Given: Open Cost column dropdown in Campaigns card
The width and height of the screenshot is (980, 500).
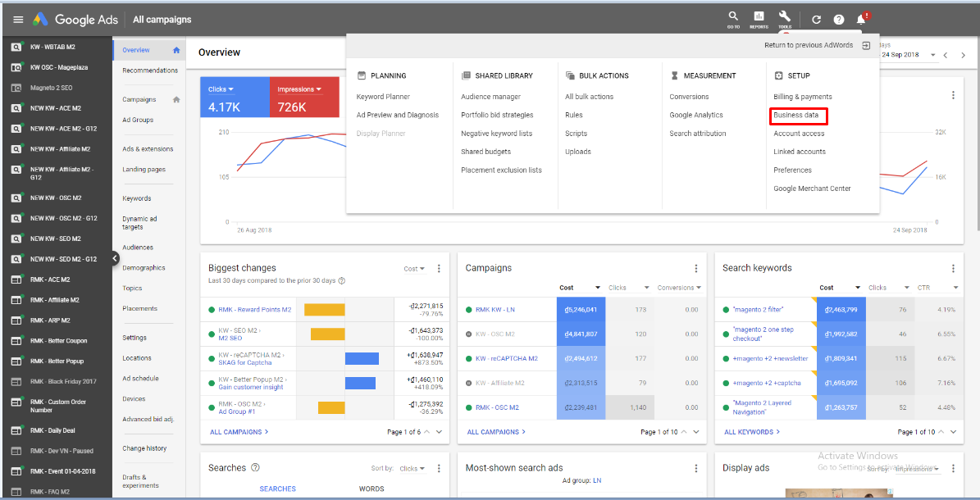Looking at the screenshot, I should [x=598, y=288].
